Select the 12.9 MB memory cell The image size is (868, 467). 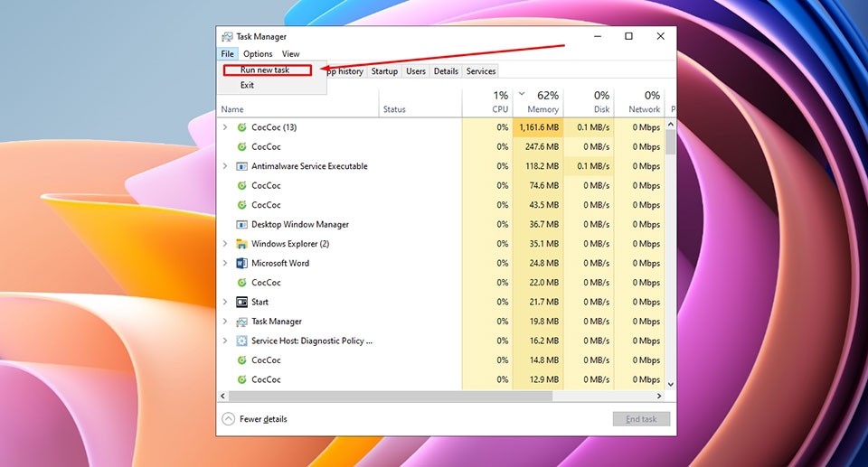tap(538, 379)
